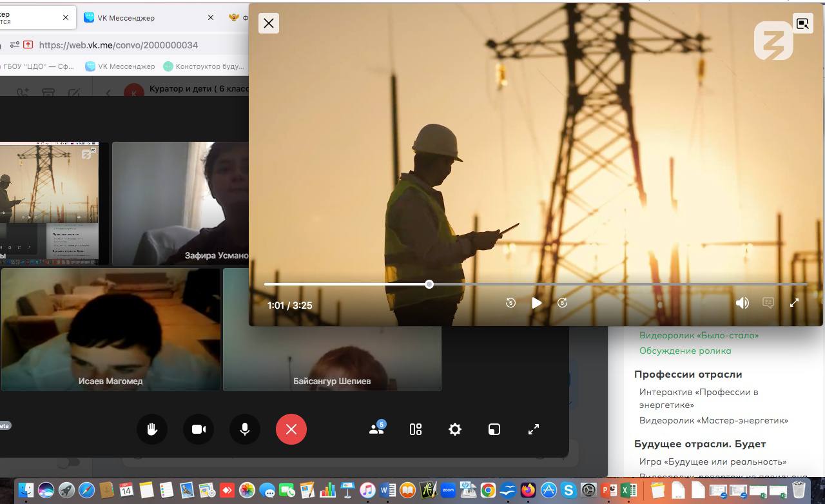Click the video progress bar handle
The width and height of the screenshot is (825, 504).
(x=429, y=284)
